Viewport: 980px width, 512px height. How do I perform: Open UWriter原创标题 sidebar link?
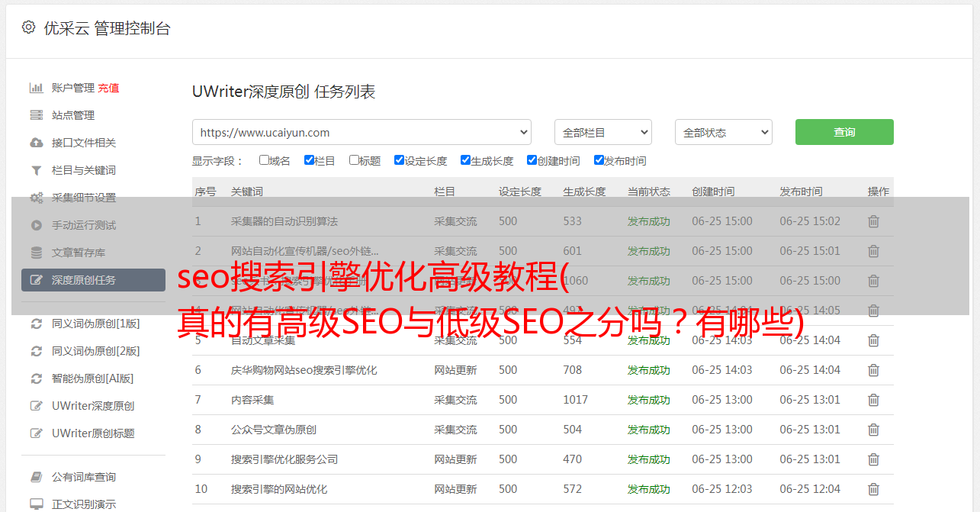pyautogui.click(x=93, y=433)
